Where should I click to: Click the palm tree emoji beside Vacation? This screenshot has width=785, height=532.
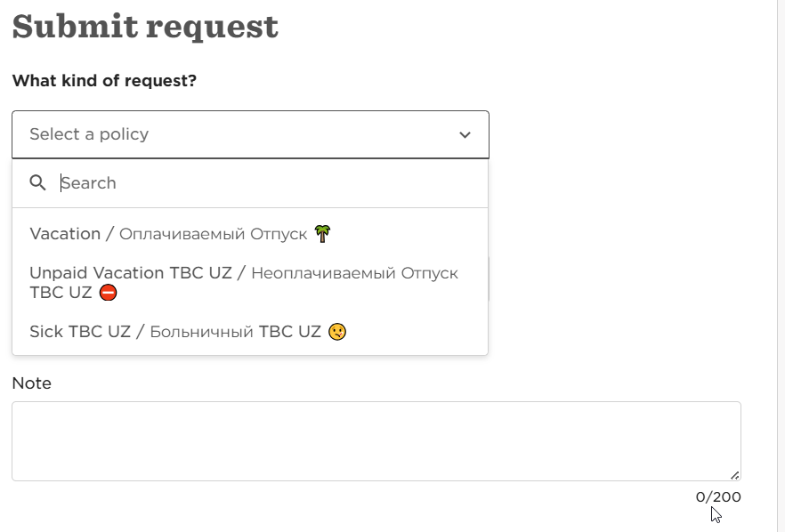click(323, 234)
